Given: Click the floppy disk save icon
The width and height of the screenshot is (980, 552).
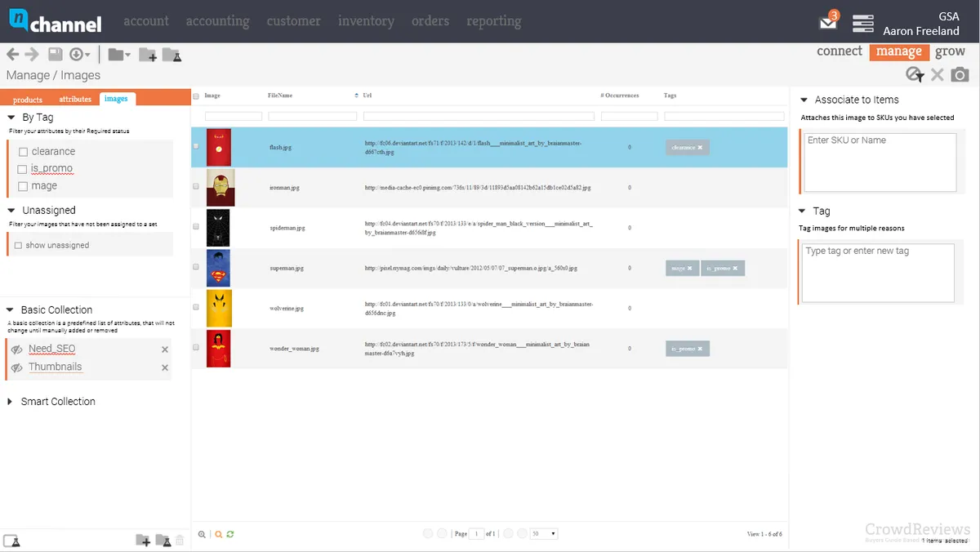Looking at the screenshot, I should 56,55.
